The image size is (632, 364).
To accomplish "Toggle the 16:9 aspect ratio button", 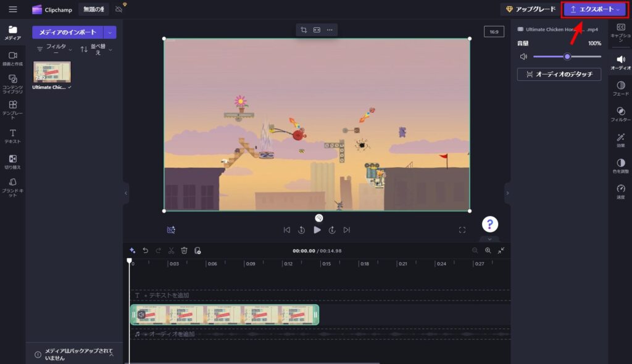I will tap(493, 31).
